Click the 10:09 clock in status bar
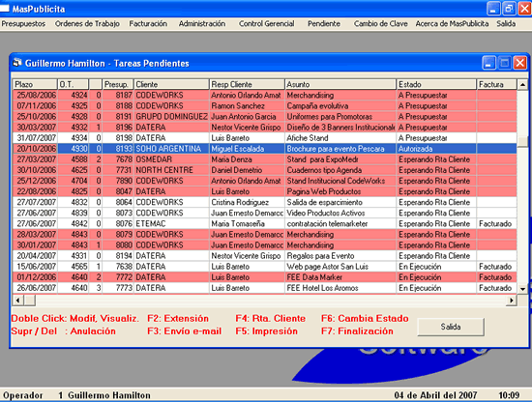 [x=509, y=395]
